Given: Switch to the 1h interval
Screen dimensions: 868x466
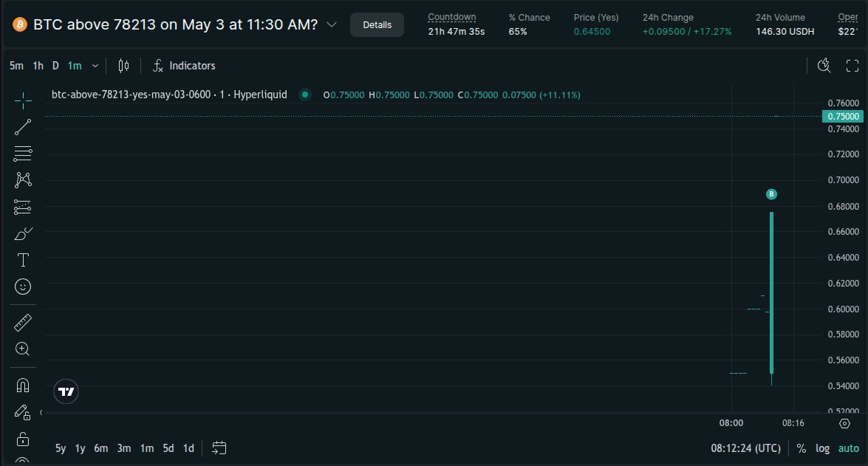Looking at the screenshot, I should (x=38, y=66).
